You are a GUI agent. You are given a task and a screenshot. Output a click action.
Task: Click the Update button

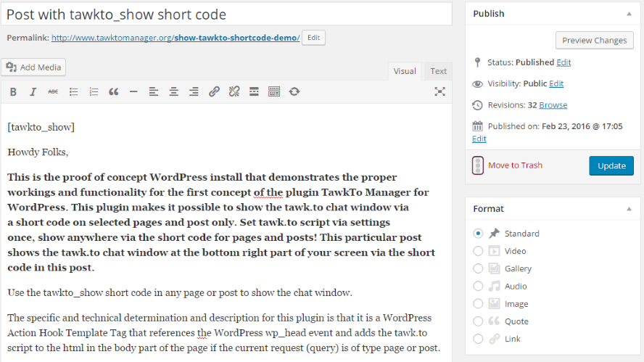(611, 165)
